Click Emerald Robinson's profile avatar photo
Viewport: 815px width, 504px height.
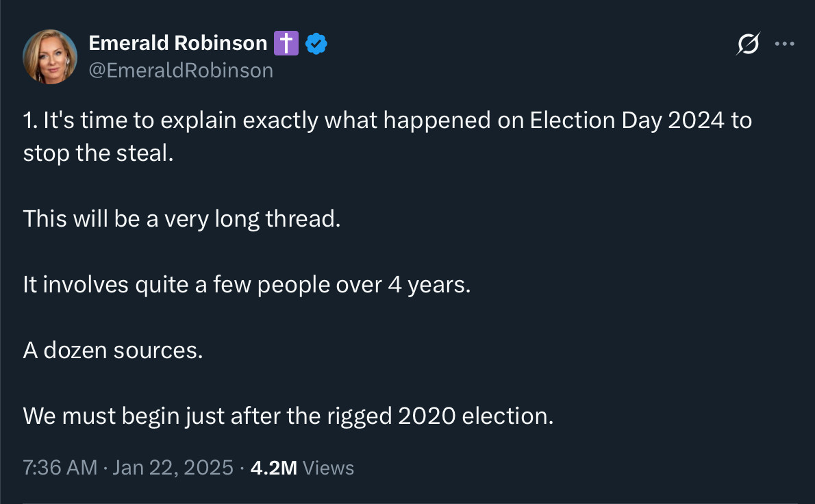pos(50,57)
